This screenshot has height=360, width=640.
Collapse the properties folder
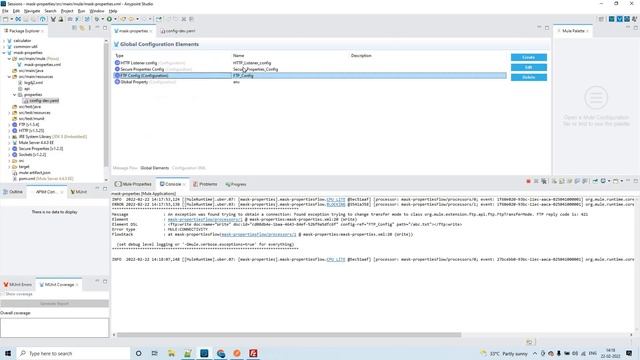(x=15, y=95)
